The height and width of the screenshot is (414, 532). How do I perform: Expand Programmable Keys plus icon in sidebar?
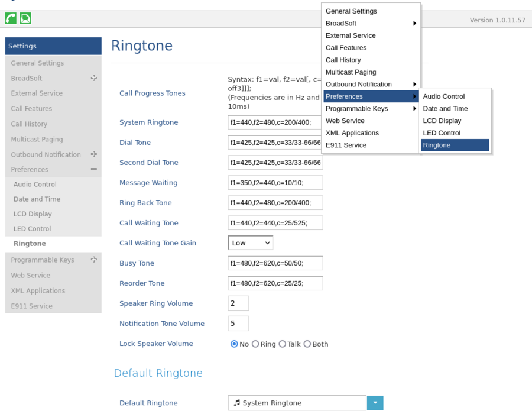click(x=94, y=260)
